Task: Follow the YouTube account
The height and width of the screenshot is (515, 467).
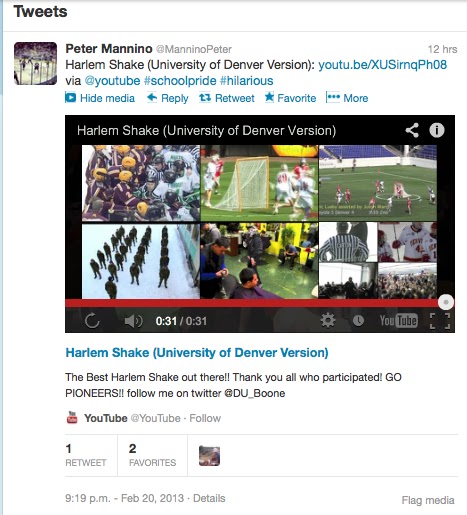Action: [x=205, y=418]
